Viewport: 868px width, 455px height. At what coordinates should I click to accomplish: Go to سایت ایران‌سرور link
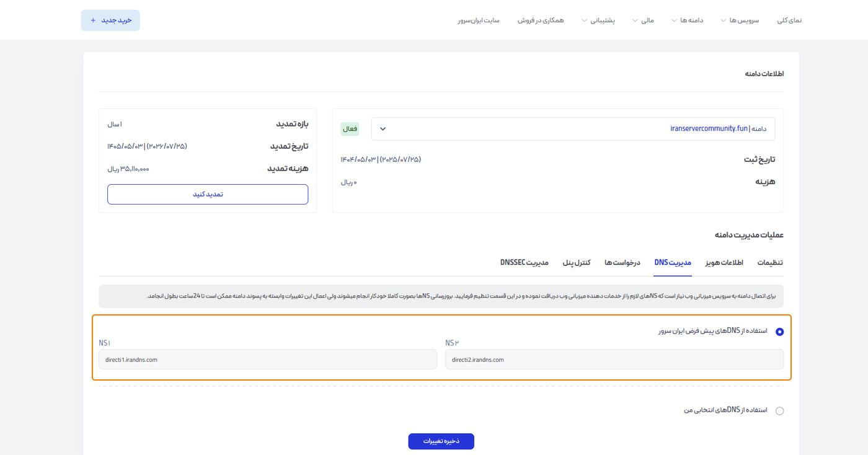point(479,20)
